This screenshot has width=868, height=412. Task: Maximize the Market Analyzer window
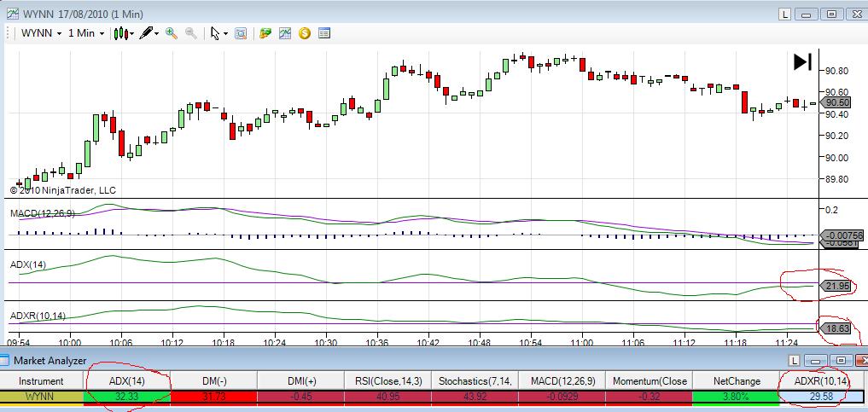click(841, 361)
